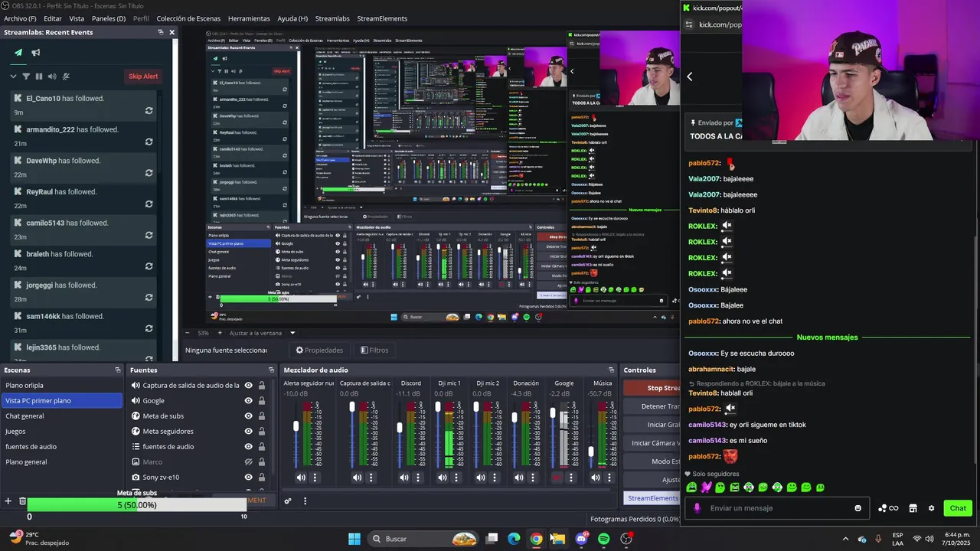
Task: Open the Recent Events filter funnel icon
Action: click(26, 77)
